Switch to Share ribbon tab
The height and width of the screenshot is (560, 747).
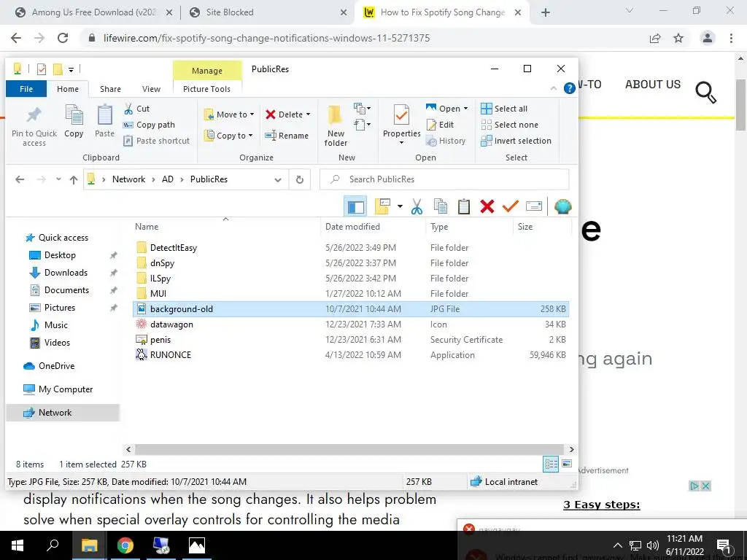pos(111,89)
